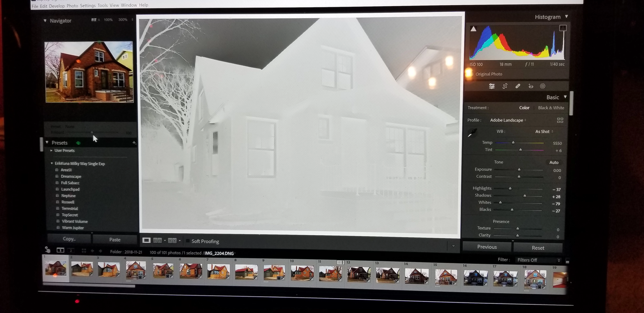Enable the Soft Proofing checkbox
644x313 pixels.
click(x=188, y=241)
